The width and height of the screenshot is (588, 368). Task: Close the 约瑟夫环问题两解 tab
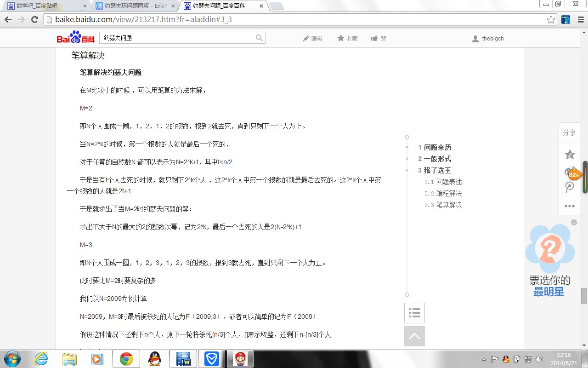tap(173, 6)
